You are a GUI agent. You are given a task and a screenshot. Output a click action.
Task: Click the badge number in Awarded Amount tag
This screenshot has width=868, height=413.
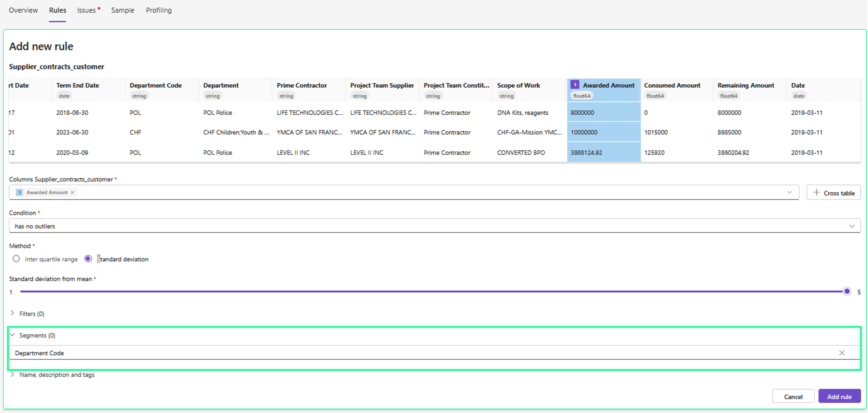click(20, 192)
